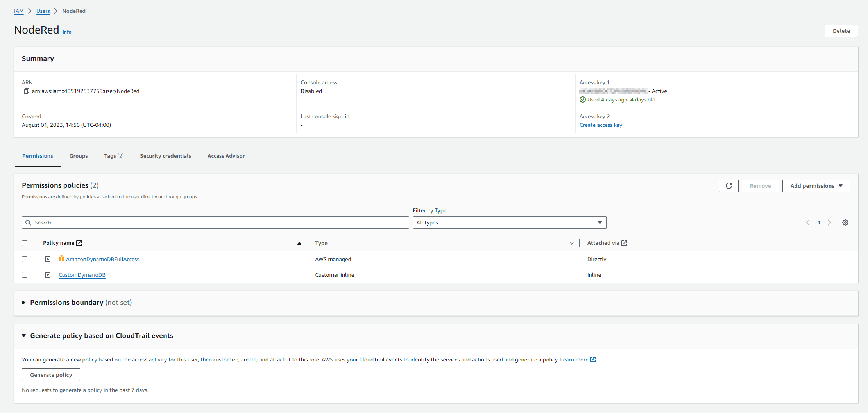Open the All types filter dropdown
The image size is (868, 413).
[x=509, y=222]
